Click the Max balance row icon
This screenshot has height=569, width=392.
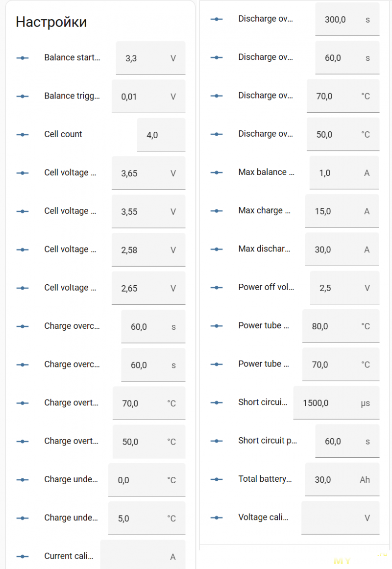(x=217, y=173)
